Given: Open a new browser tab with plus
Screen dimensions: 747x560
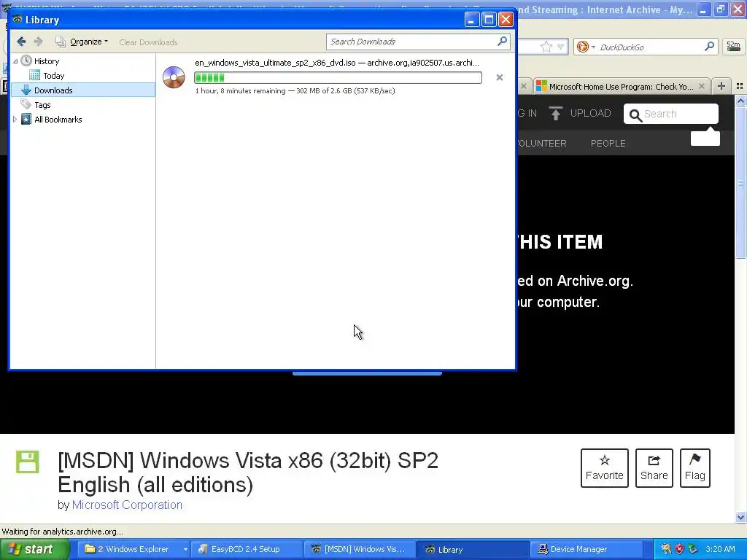Looking at the screenshot, I should point(721,86).
